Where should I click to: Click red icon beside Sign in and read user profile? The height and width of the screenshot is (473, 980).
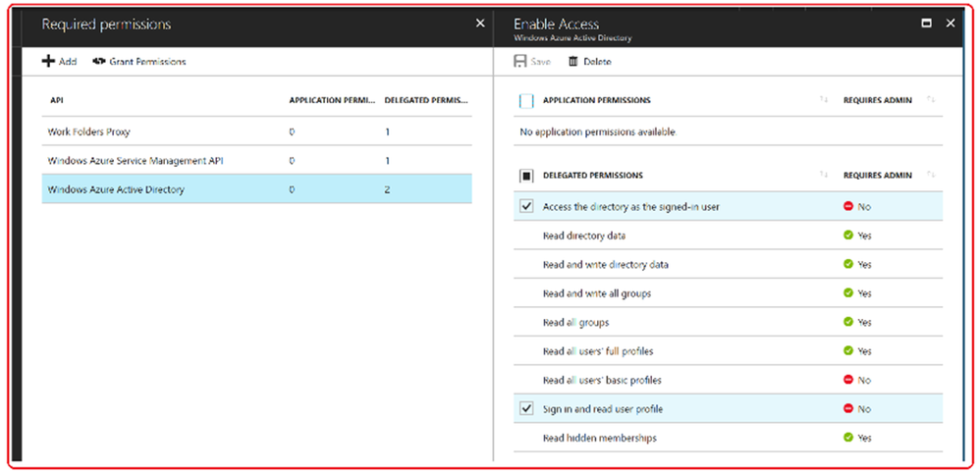(x=848, y=408)
